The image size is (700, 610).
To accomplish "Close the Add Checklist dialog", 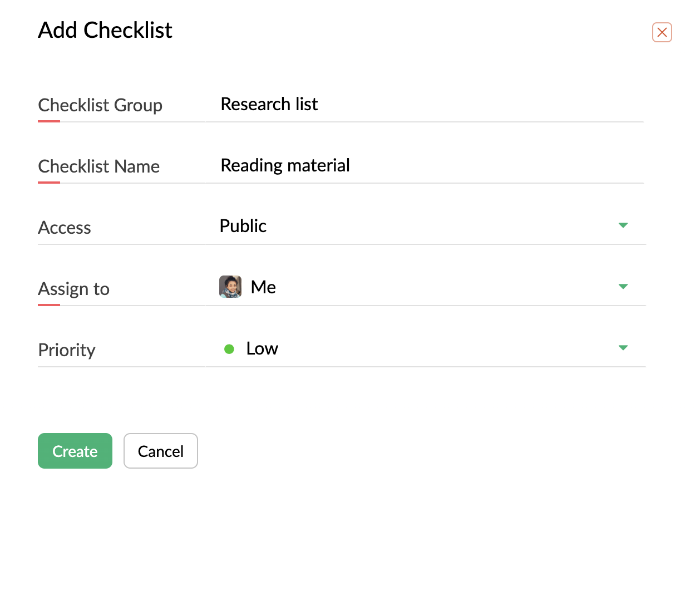I will (662, 32).
